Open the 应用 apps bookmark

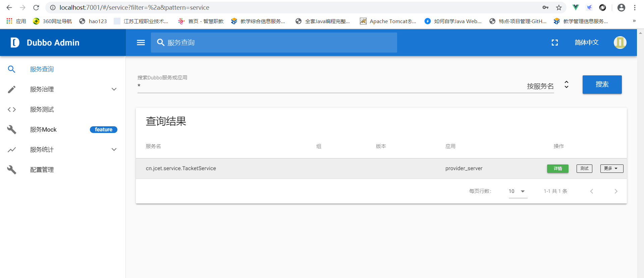coord(16,21)
